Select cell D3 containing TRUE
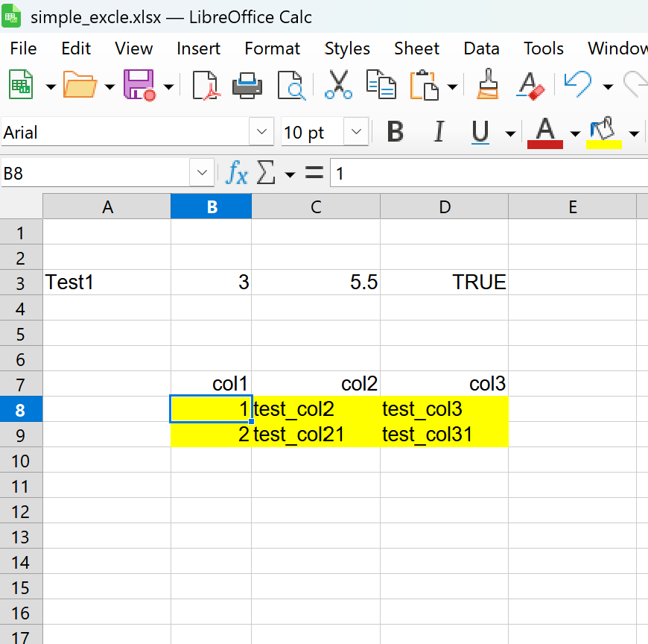 click(444, 282)
